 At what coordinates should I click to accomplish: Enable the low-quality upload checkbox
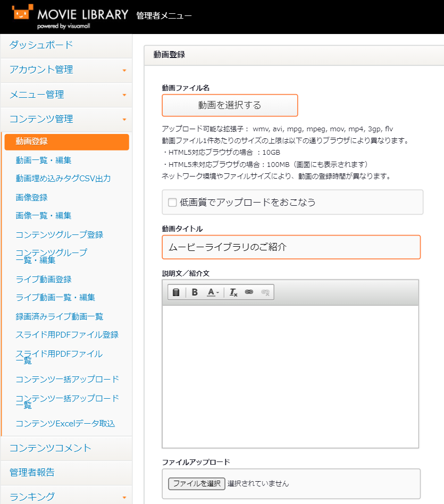coord(172,202)
